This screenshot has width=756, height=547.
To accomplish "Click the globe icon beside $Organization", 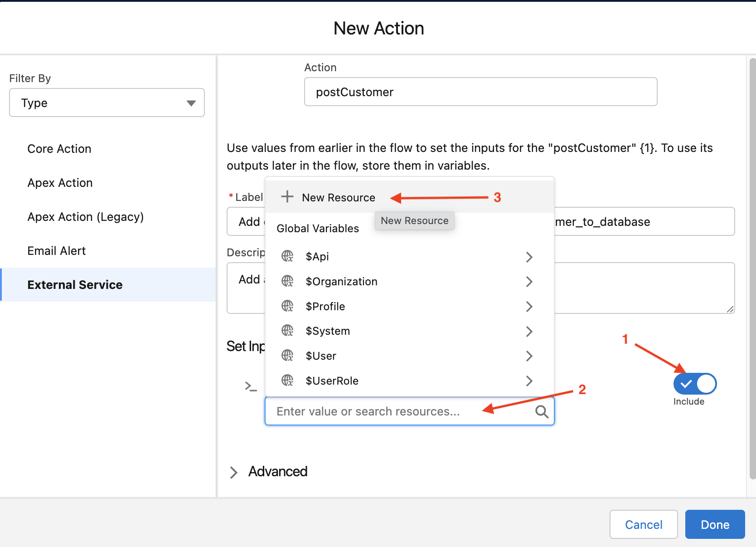I will pos(287,281).
